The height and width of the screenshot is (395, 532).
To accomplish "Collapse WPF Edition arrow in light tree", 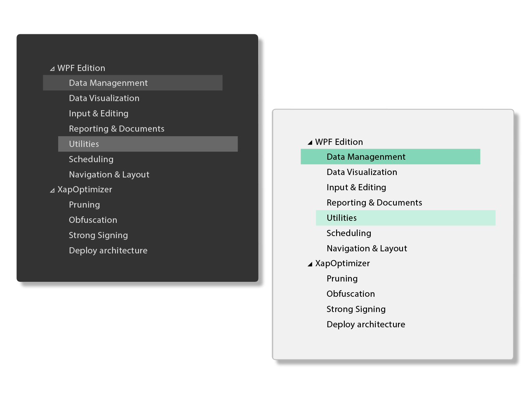I will pyautogui.click(x=310, y=142).
